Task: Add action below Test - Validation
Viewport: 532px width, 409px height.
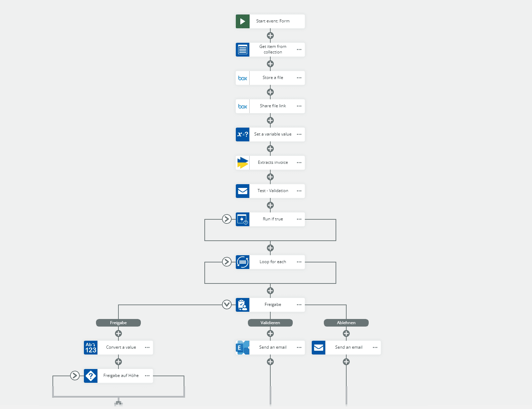Action: pos(270,205)
